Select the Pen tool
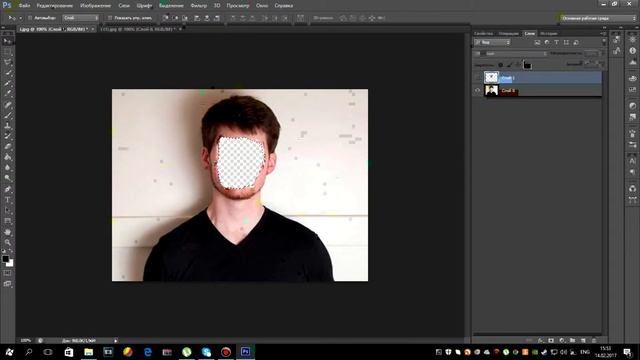 click(x=7, y=189)
